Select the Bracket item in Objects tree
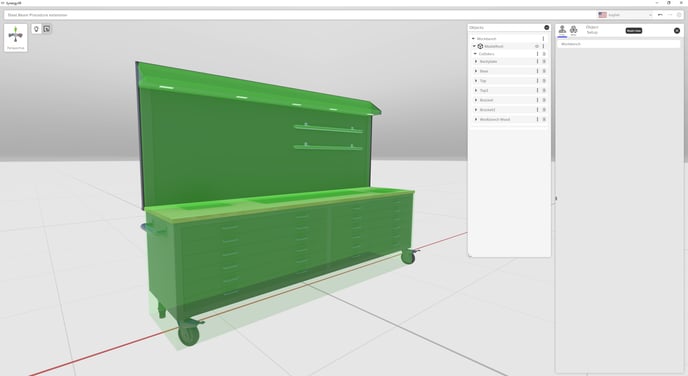This screenshot has width=688, height=376. [x=486, y=100]
